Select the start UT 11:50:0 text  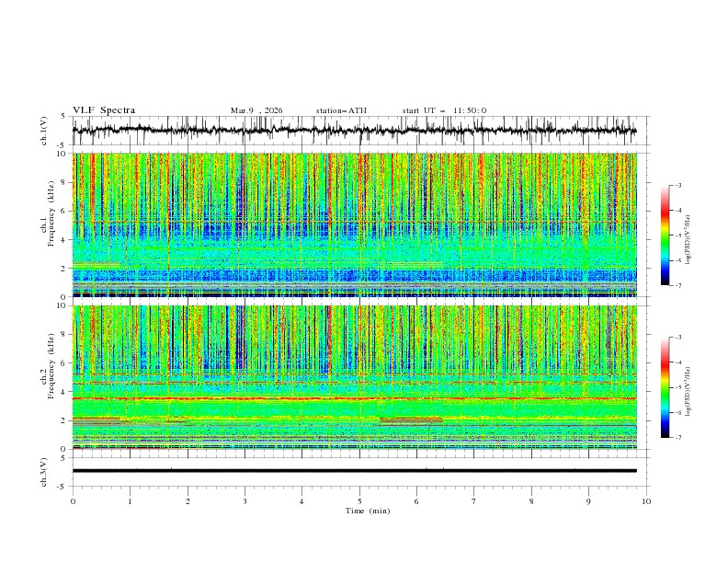coord(444,110)
